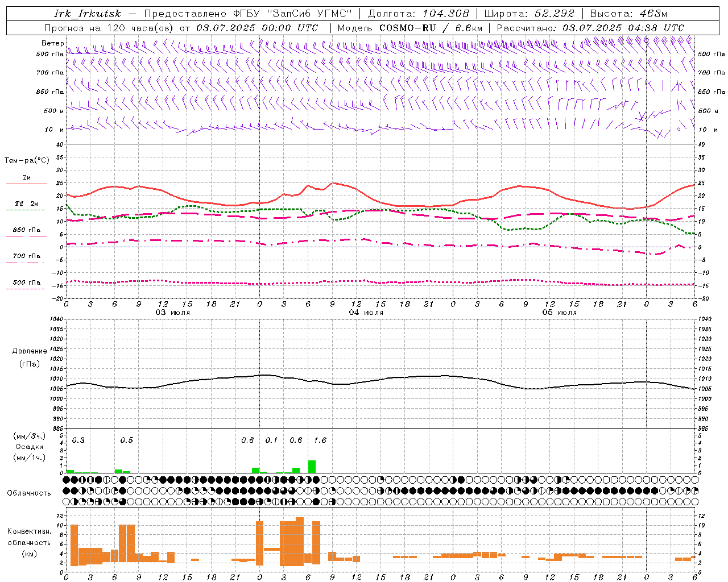Click the (км) unit label
The width and height of the screenshot is (728, 582).
click(29, 554)
